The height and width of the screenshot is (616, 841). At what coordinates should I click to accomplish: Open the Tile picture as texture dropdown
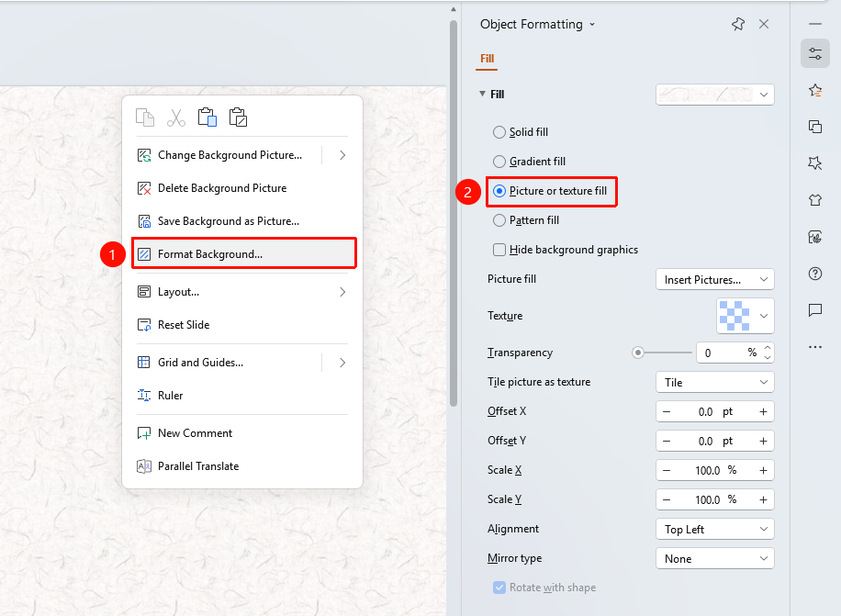(x=715, y=382)
